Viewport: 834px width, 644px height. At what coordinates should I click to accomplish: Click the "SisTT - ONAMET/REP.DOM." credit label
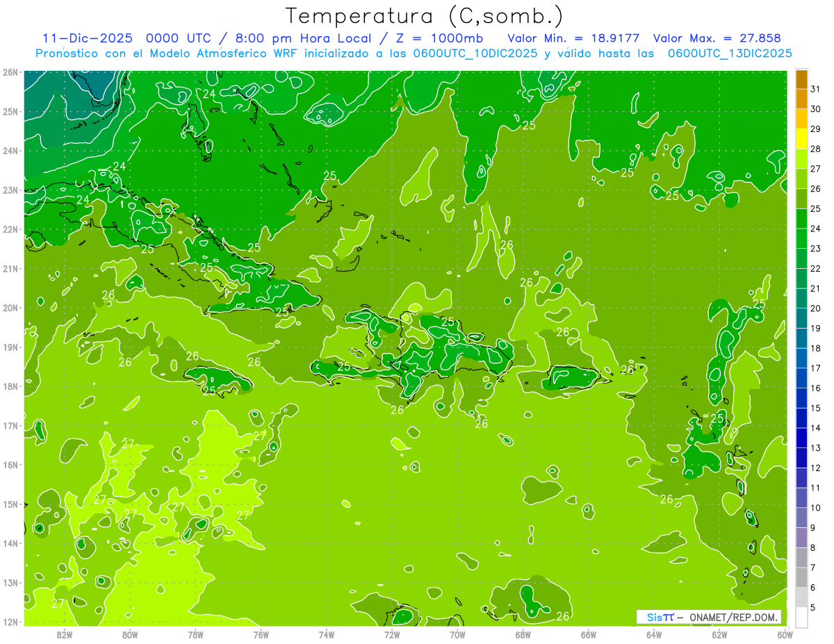click(709, 617)
